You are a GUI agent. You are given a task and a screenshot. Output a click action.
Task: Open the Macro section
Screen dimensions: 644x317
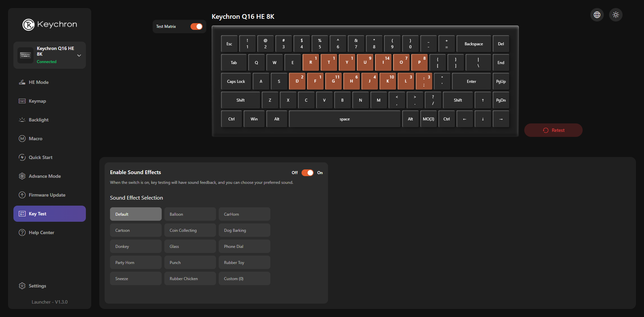pos(35,139)
